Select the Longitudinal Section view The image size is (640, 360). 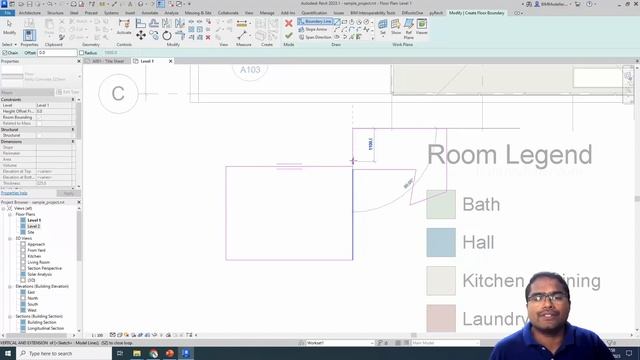coord(45,328)
